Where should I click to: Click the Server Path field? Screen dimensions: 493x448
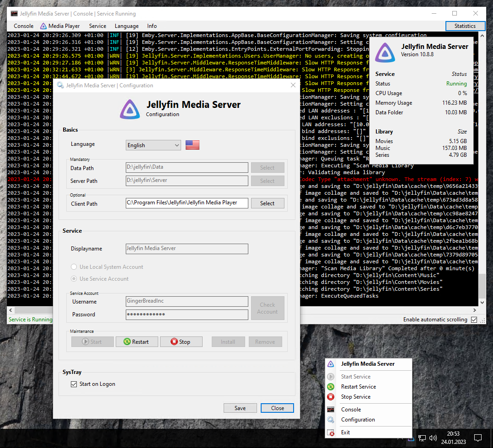point(187,181)
